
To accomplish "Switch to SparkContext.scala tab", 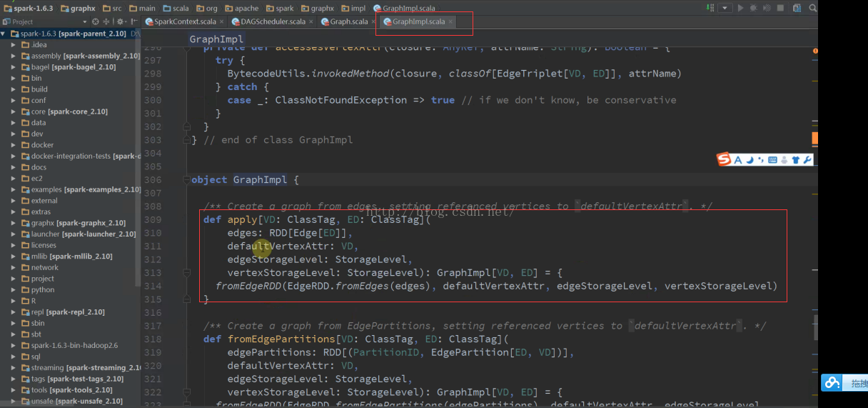I will click(185, 21).
